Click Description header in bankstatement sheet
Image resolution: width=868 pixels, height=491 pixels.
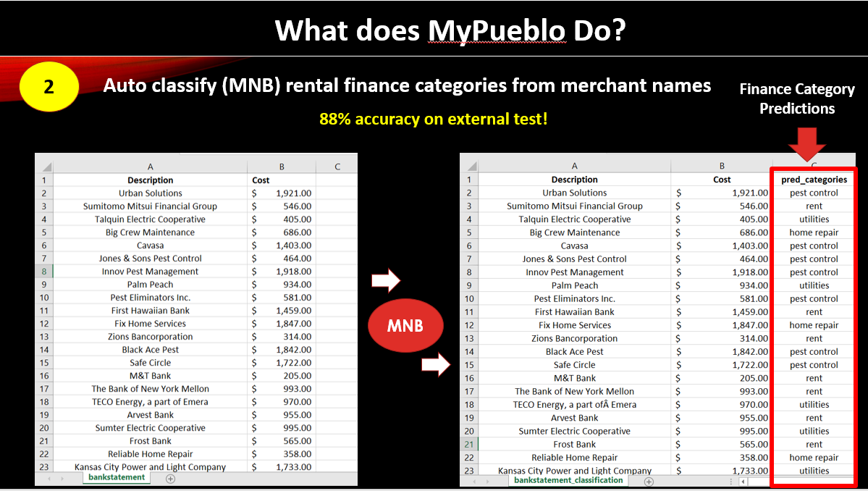(x=150, y=180)
